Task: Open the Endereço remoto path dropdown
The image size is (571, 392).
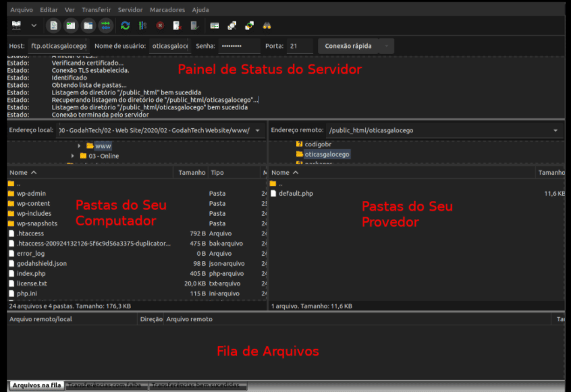Action: coord(555,130)
